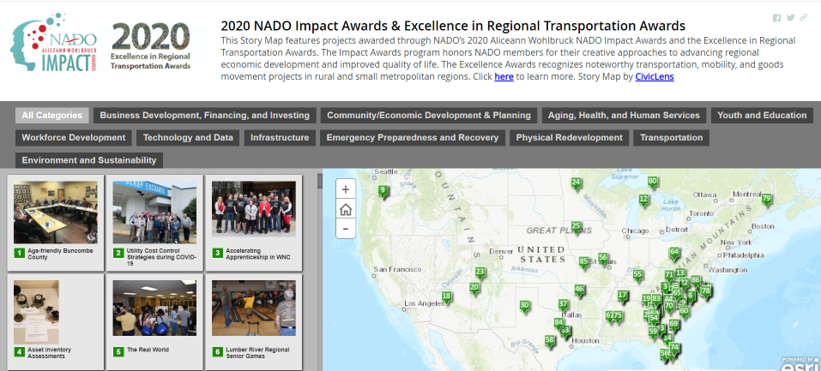The image size is (821, 371).
Task: Copy share link icon
Action: pos(803,18)
